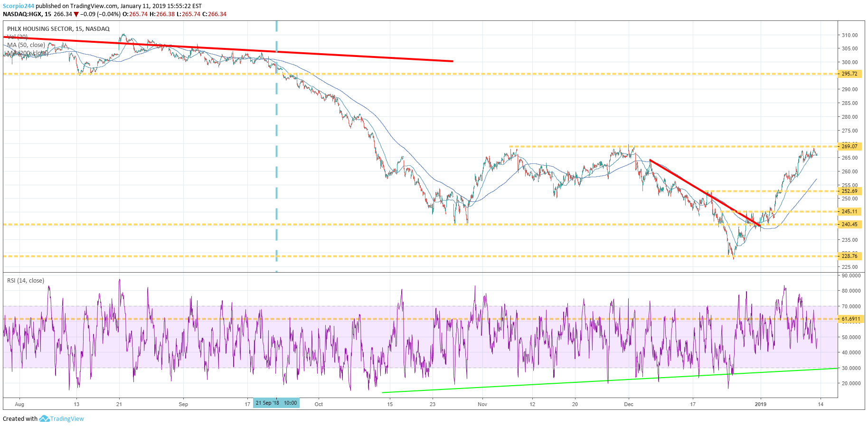This screenshot has width=868, height=427.
Task: Select the C:266.34 close value in header
Action: 215,14
